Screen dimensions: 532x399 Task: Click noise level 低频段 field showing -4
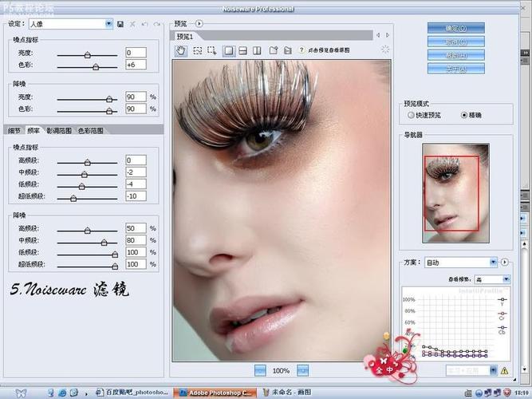tap(136, 184)
